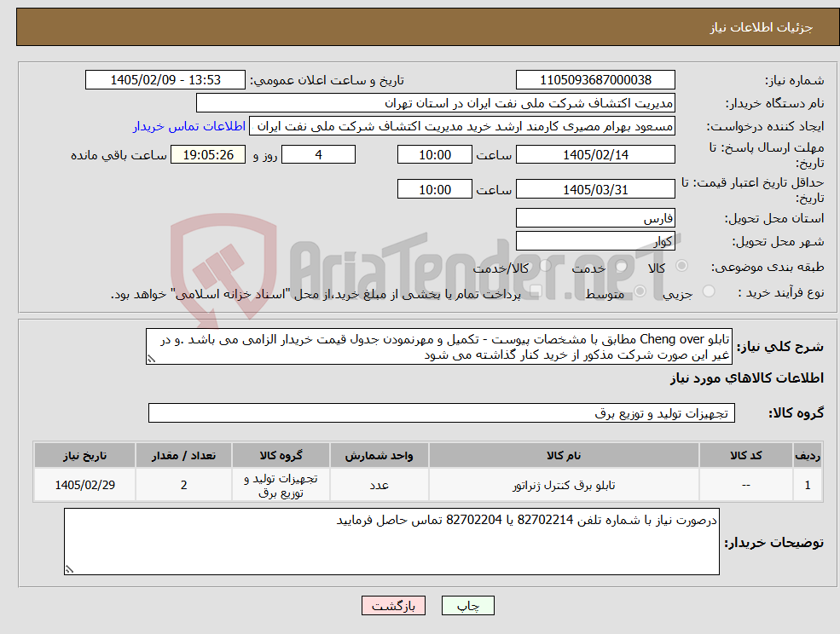Click the item name تابلو برق کنترل ژنراتور
840x634 pixels.
coord(564,485)
